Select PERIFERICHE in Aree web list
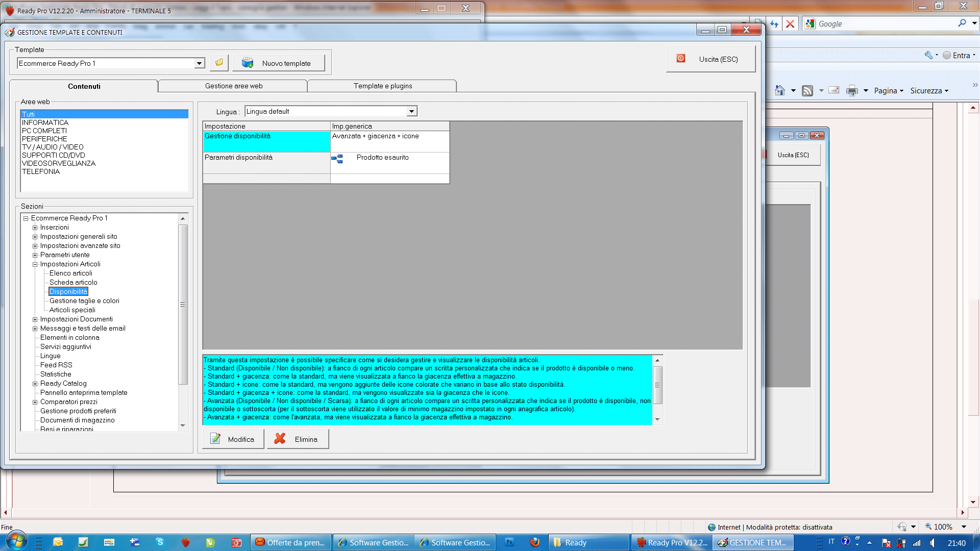The width and height of the screenshot is (980, 551). point(44,139)
